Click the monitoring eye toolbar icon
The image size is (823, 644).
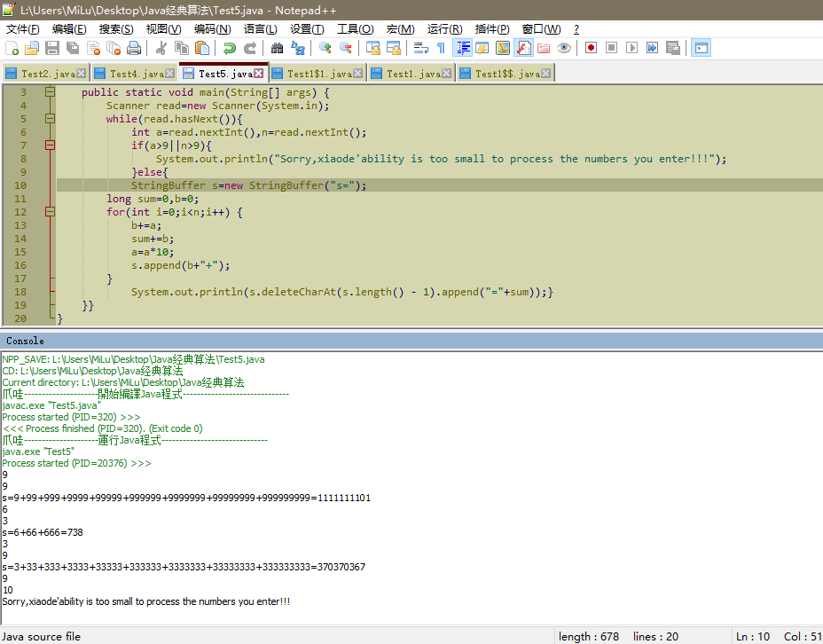(564, 48)
